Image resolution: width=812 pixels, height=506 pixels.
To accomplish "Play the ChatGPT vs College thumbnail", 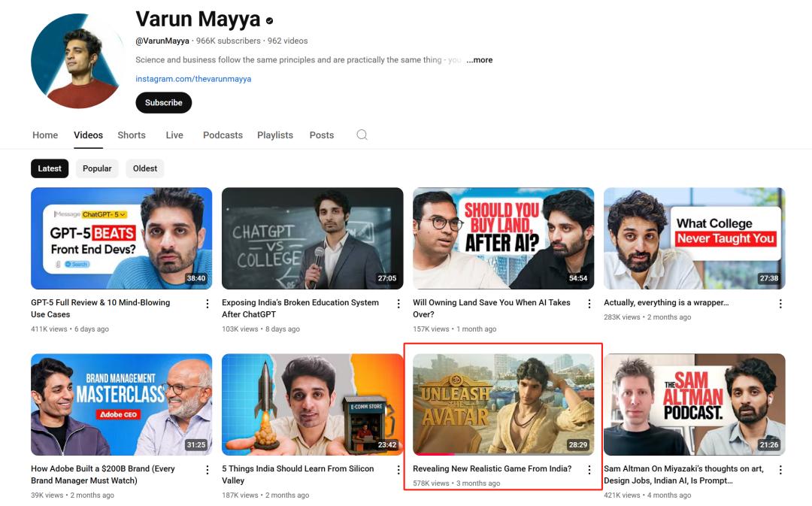I will [312, 238].
